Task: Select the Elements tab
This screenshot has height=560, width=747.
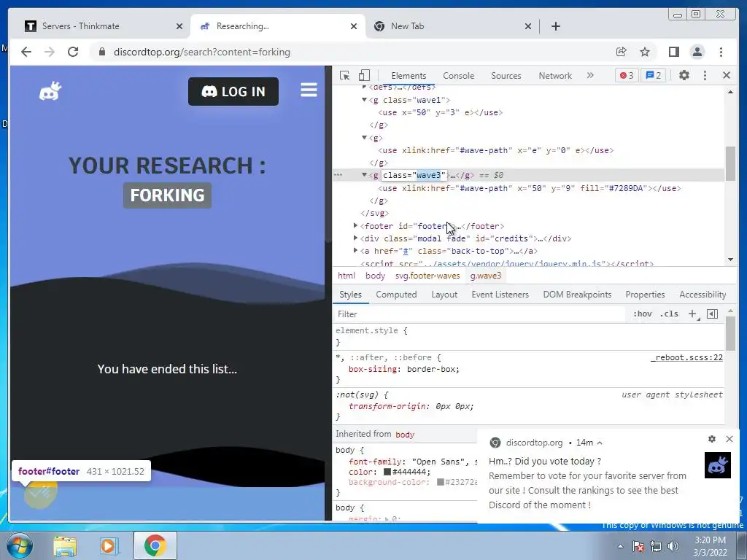Action: point(409,76)
